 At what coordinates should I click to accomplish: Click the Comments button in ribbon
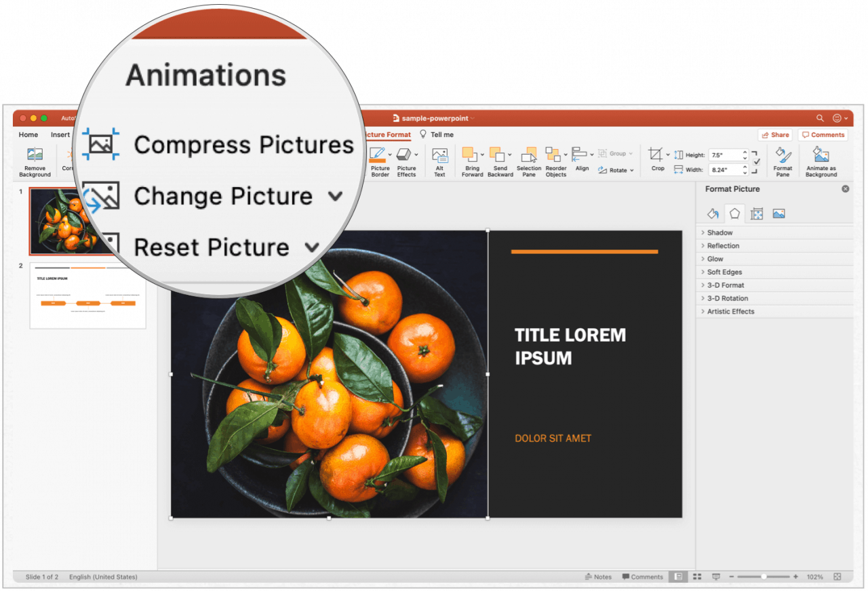(x=823, y=135)
